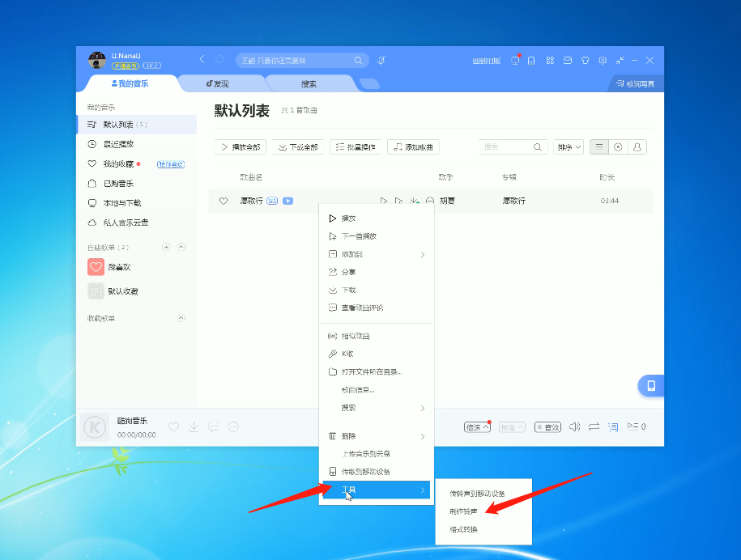Switch to the 搜索 tab

(309, 84)
